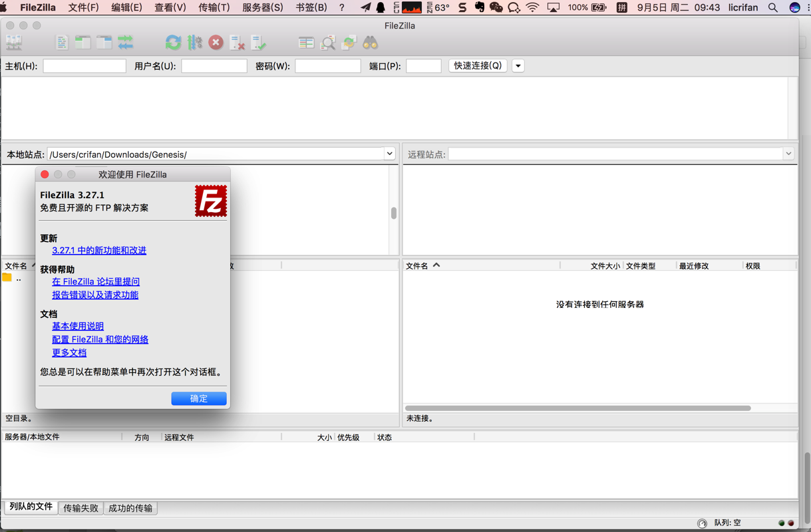
Task: Open the 传输(T) menu
Action: [214, 7]
